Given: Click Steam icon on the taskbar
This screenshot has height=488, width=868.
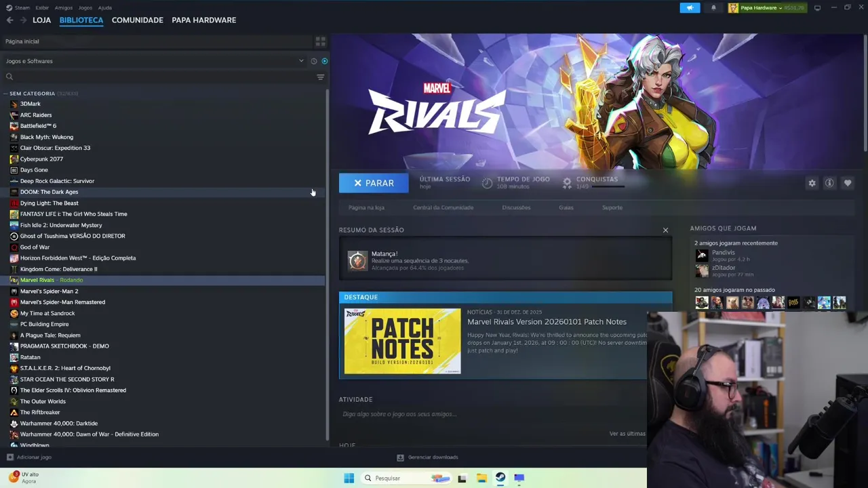Looking at the screenshot, I should point(500,478).
